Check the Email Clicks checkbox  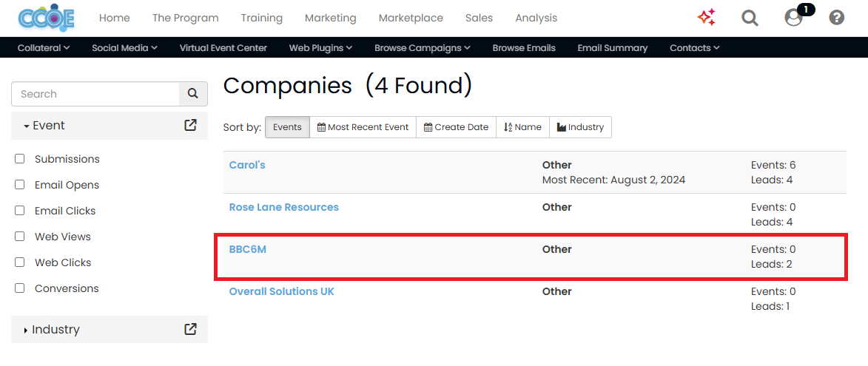pyautogui.click(x=20, y=211)
